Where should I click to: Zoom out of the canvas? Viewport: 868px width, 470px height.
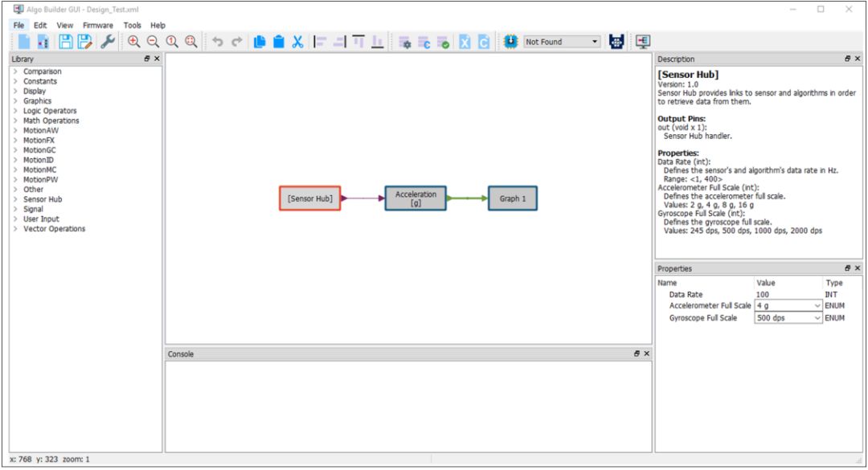[x=153, y=42]
